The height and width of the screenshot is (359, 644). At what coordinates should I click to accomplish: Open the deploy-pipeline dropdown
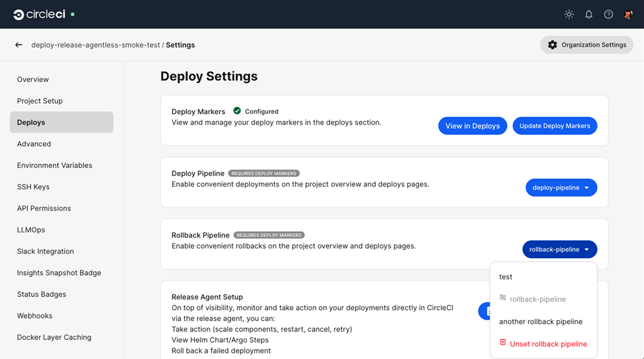click(x=561, y=188)
